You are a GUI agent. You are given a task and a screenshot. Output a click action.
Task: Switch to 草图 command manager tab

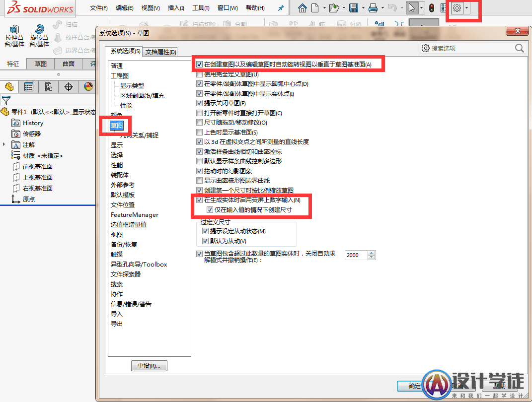pyautogui.click(x=41, y=64)
